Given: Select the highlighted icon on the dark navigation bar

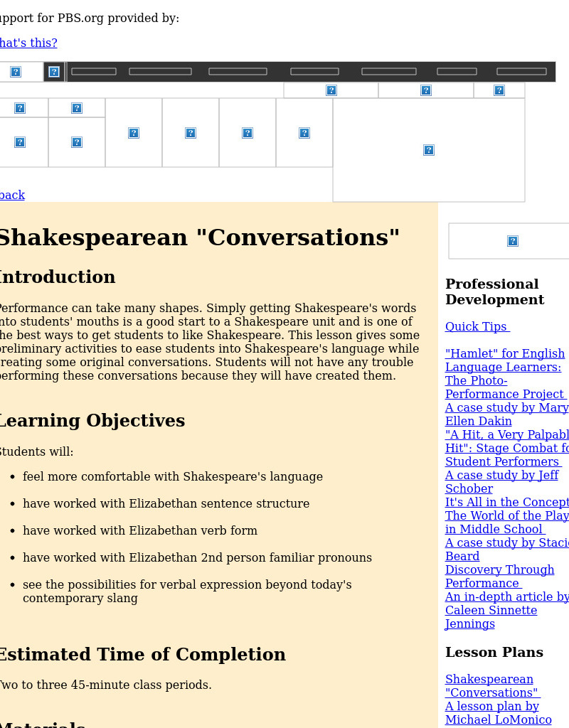Looking at the screenshot, I should pos(54,71).
